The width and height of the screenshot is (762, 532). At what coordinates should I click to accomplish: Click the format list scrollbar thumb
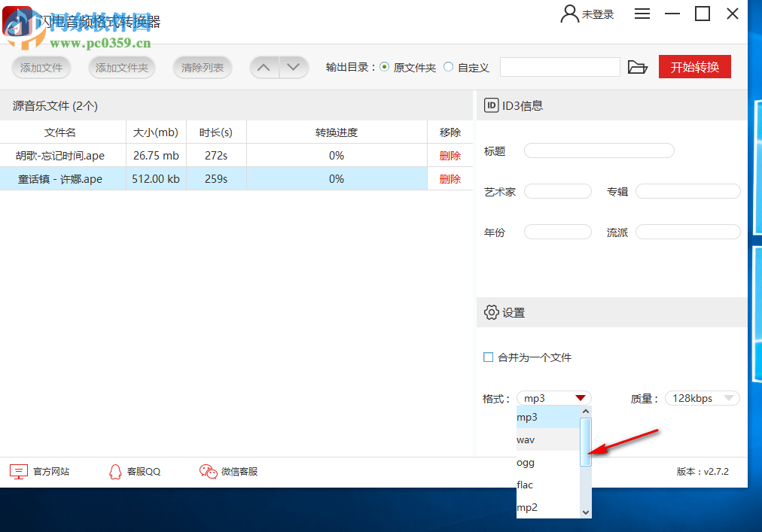tap(586, 442)
